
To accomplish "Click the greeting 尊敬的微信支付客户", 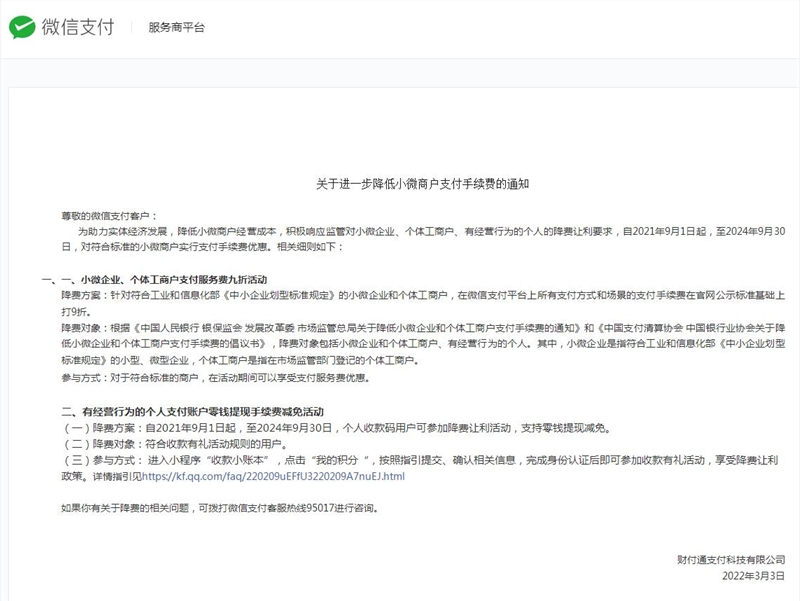I will 109,216.
